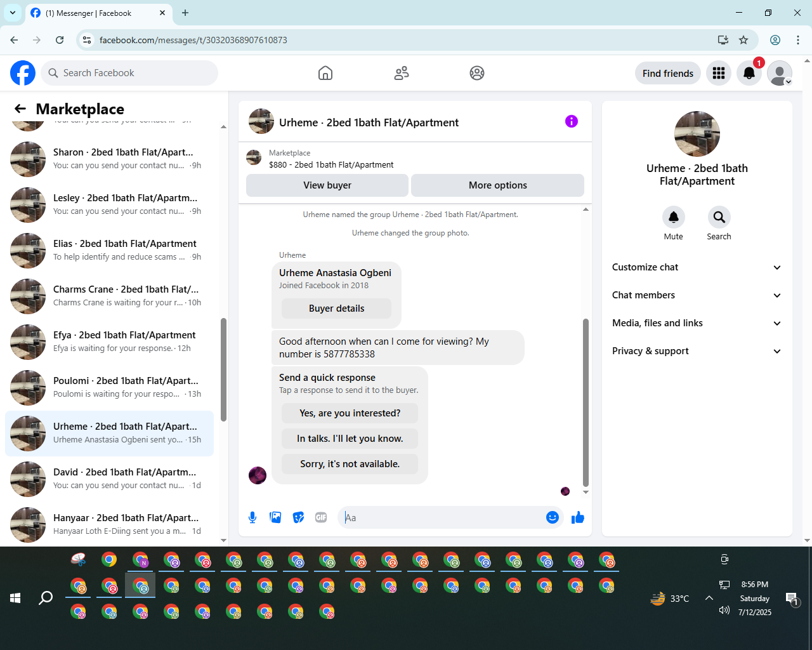Open Lesley 2bed 1bath conversation

(x=109, y=204)
